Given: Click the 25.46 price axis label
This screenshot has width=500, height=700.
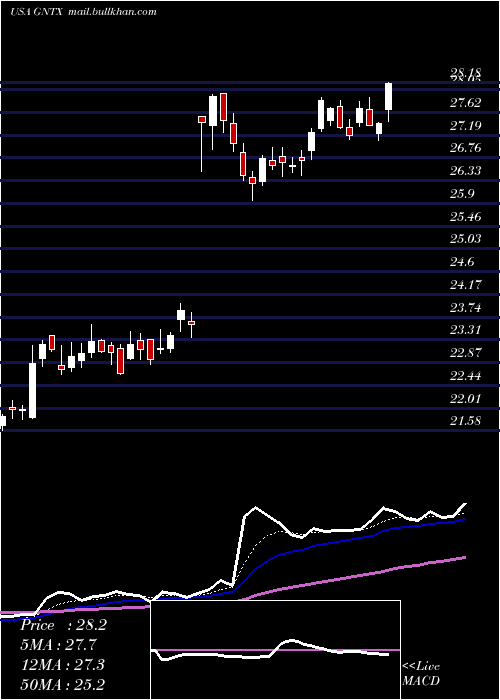Looking at the screenshot, I should tap(466, 217).
